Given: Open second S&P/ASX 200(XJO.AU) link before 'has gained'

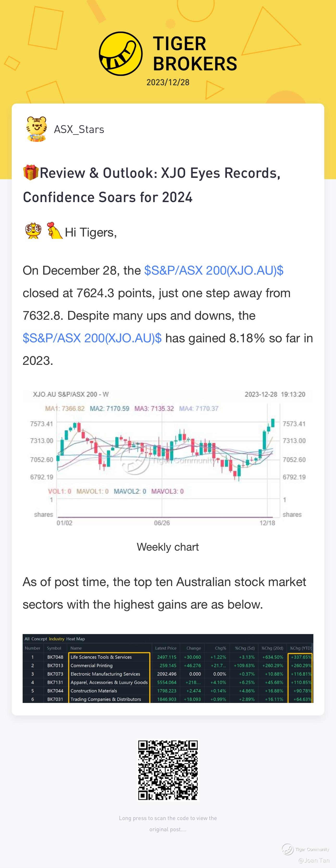Looking at the screenshot, I should 92,338.
